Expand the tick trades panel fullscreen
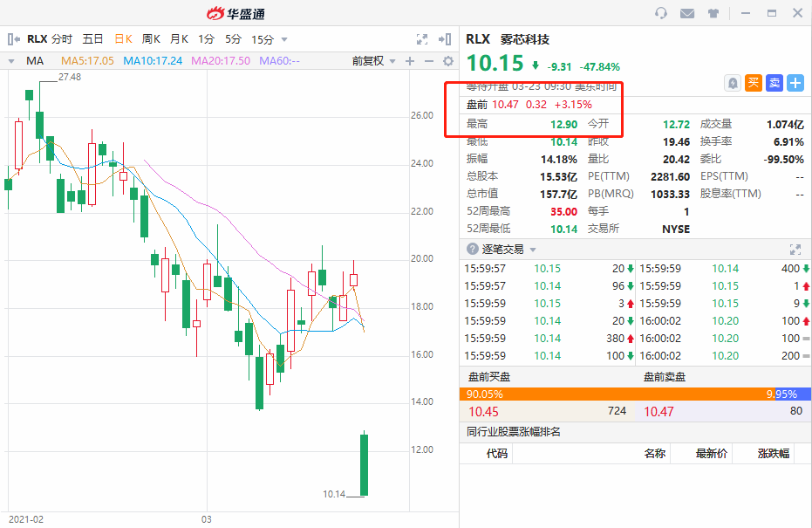Screen dimensions: 812x528 [x=795, y=250]
